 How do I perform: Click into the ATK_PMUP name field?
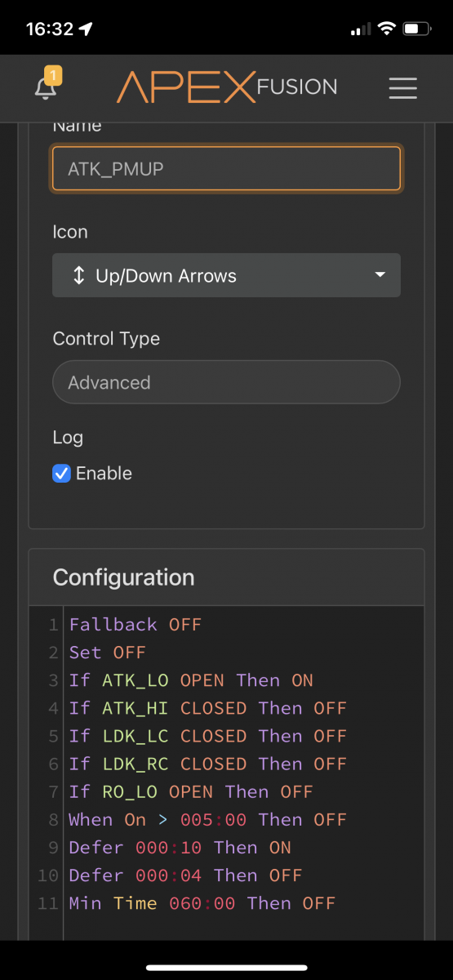[226, 168]
